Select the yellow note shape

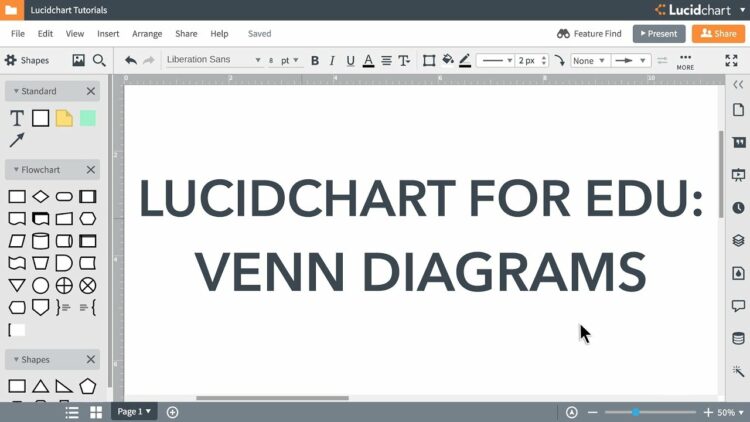point(64,118)
